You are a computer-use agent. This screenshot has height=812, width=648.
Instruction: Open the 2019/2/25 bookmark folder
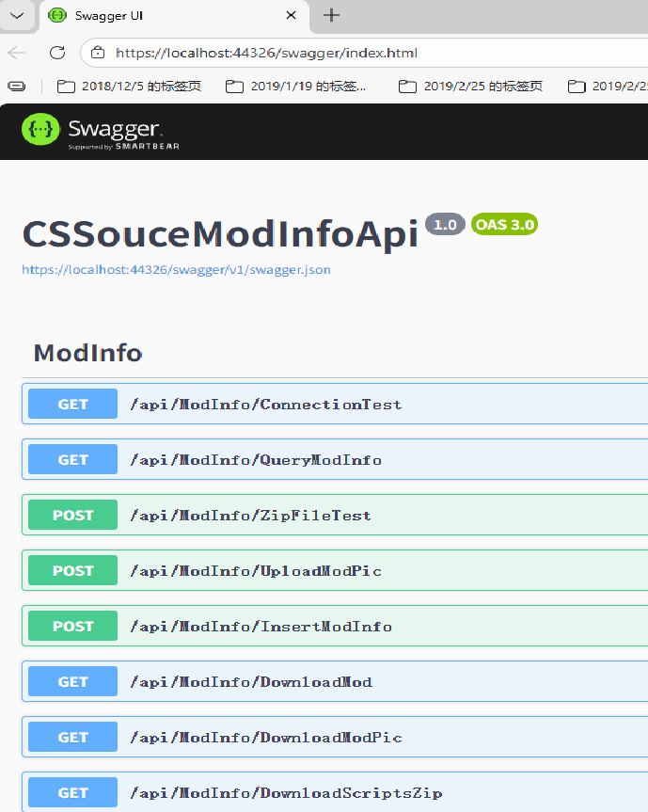pos(471,87)
